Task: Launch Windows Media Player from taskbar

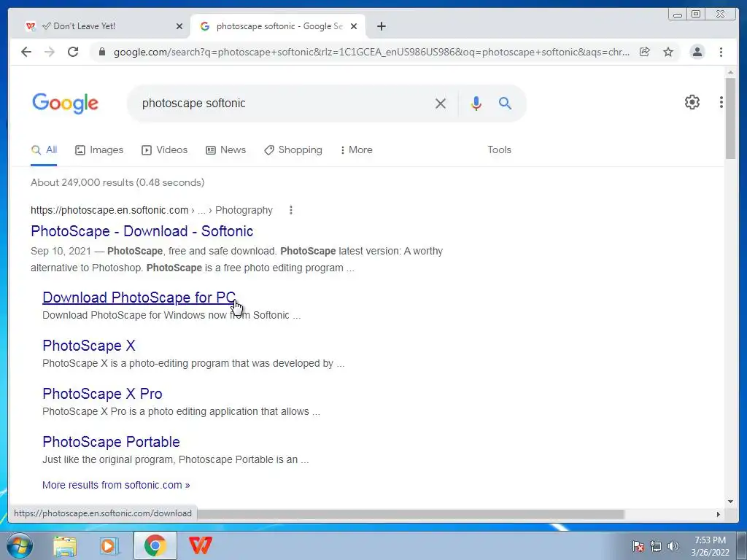Action: tap(109, 546)
